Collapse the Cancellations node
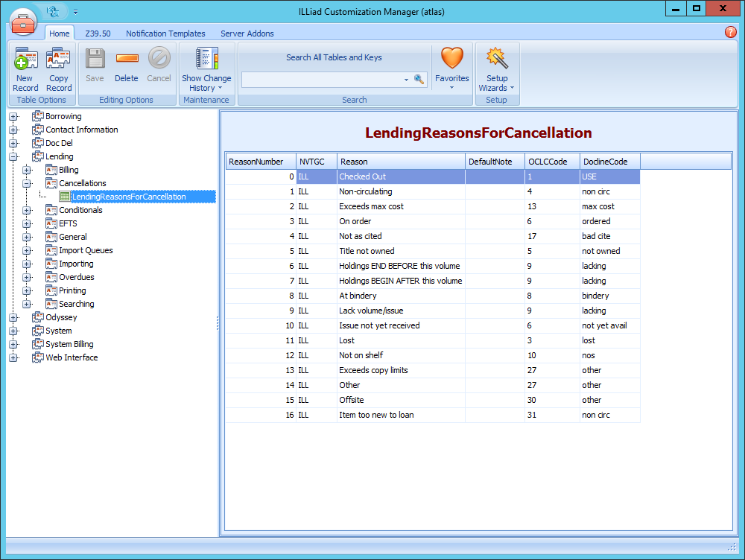The width and height of the screenshot is (745, 560). [x=26, y=183]
